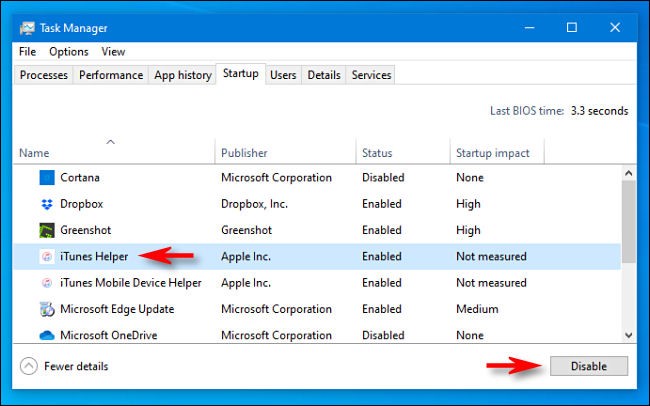Click the vertical scrollbar thumb
The image size is (650, 406).
tap(628, 222)
